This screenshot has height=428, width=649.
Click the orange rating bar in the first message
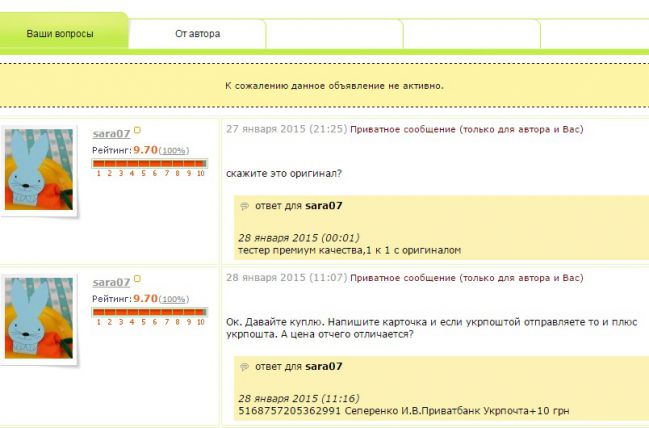149,163
